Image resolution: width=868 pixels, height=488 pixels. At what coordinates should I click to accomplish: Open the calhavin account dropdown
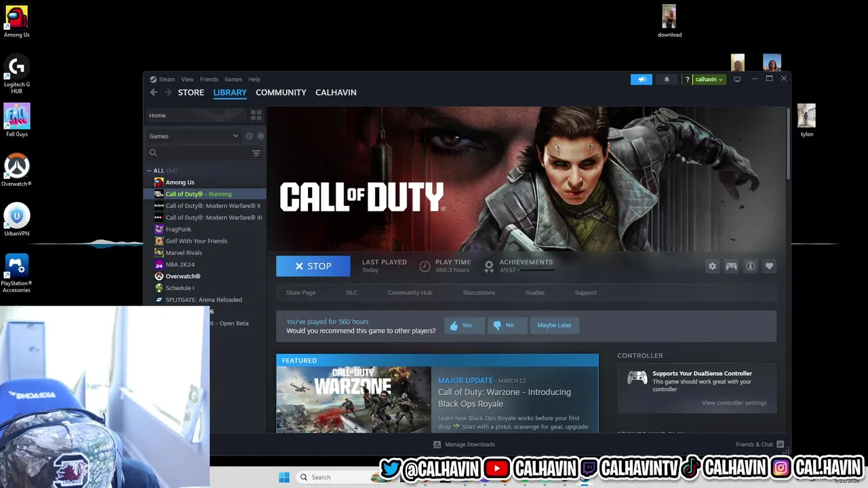[x=709, y=79]
